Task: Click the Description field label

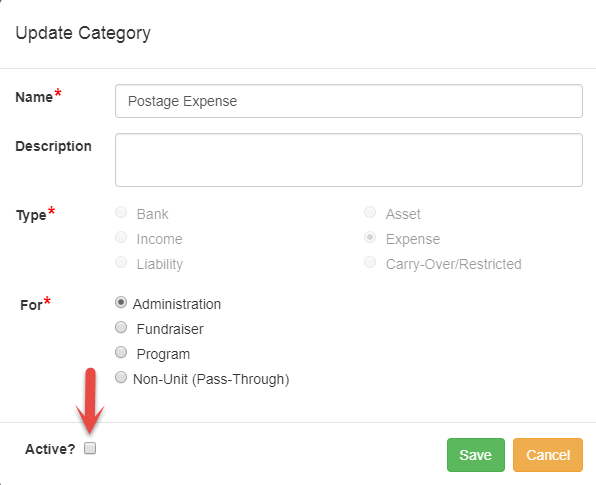Action: pos(54,146)
